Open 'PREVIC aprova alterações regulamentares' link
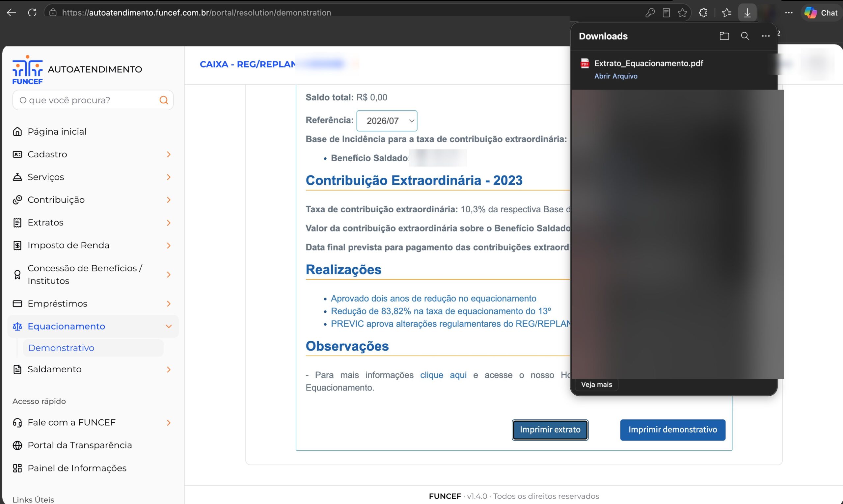The image size is (843, 504). click(450, 324)
